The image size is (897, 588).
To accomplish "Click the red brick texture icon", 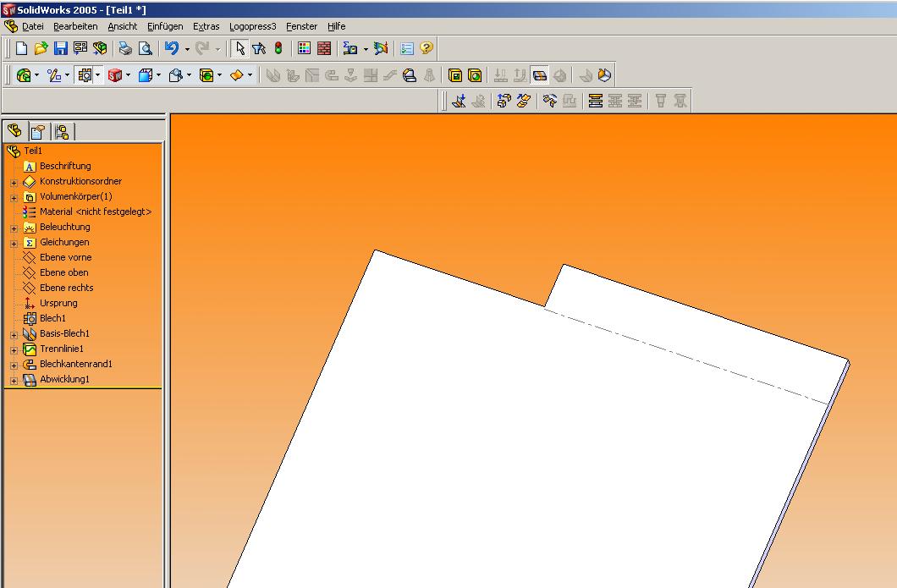I will point(323,48).
